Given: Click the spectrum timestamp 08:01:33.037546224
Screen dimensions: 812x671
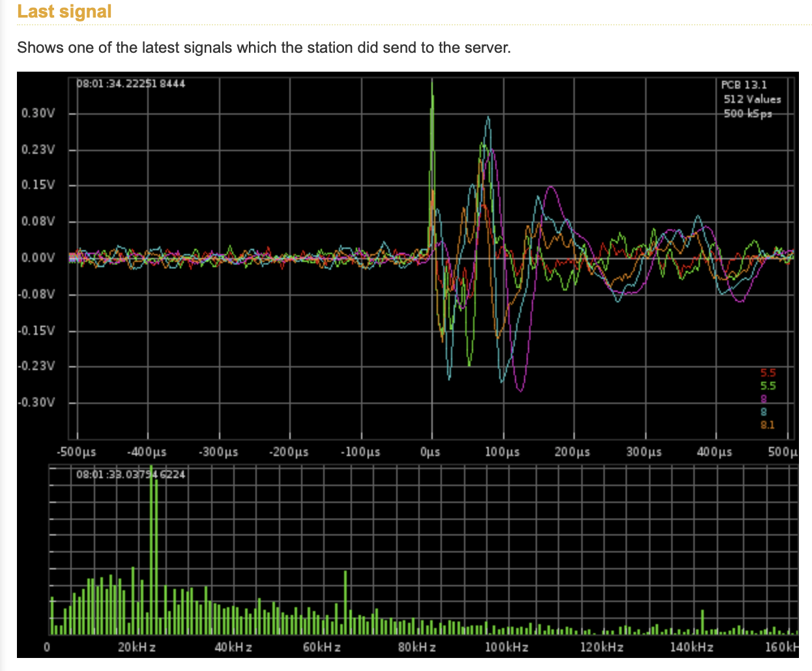Looking at the screenshot, I should pos(131,474).
